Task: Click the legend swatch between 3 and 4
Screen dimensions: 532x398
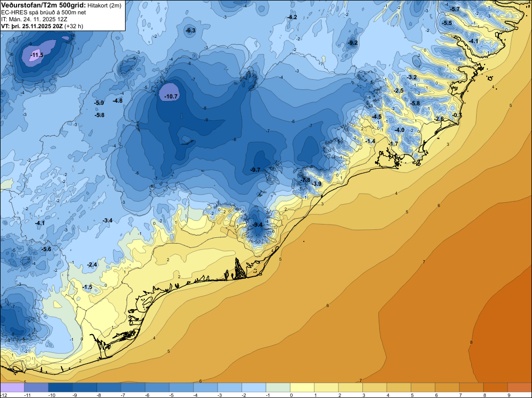Action: [375, 387]
